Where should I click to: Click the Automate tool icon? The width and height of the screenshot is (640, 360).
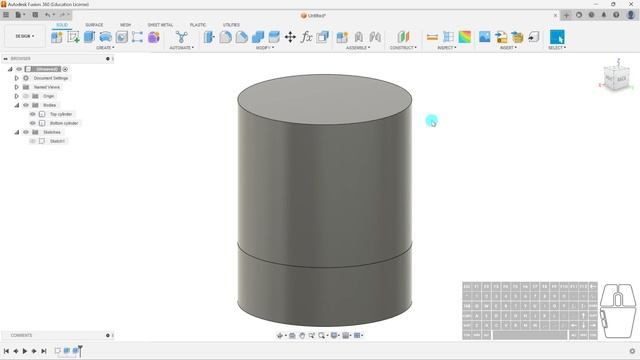point(181,37)
